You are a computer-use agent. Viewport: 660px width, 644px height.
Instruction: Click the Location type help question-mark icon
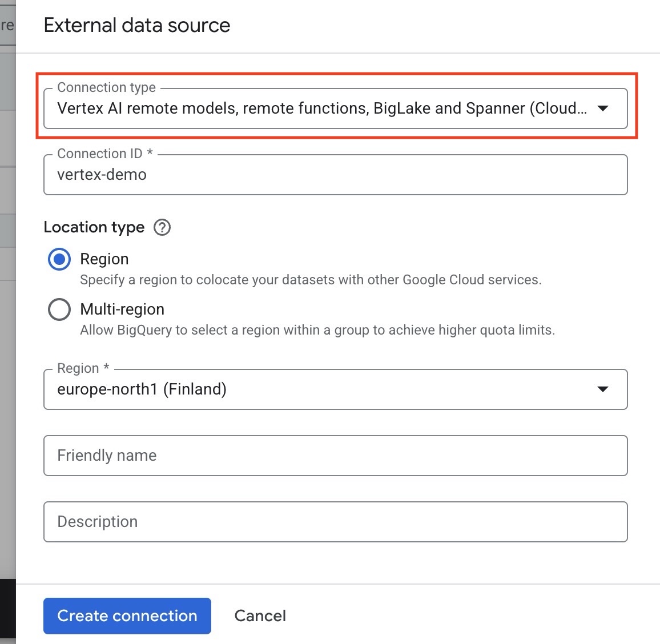[162, 227]
